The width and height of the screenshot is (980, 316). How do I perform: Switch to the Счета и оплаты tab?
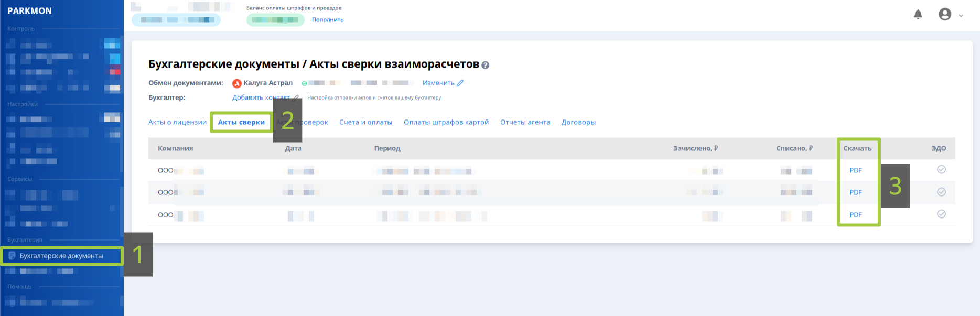click(x=365, y=122)
